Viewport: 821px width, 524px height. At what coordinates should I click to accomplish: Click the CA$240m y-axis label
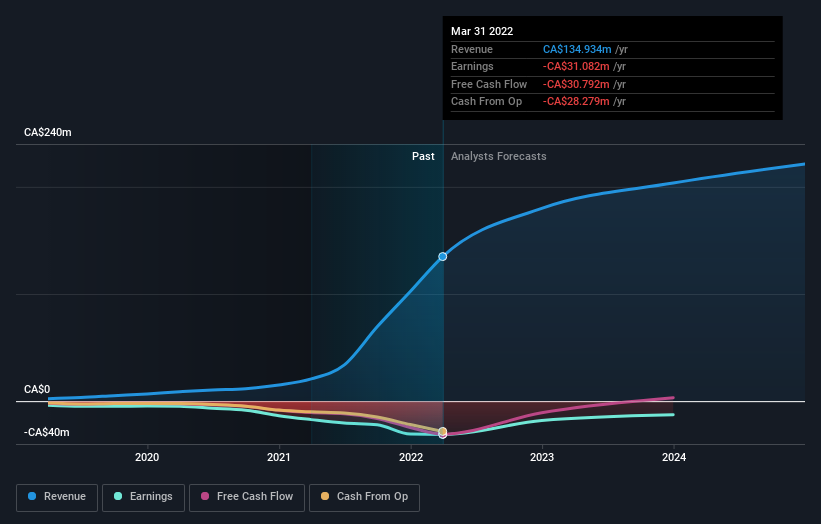tap(48, 132)
